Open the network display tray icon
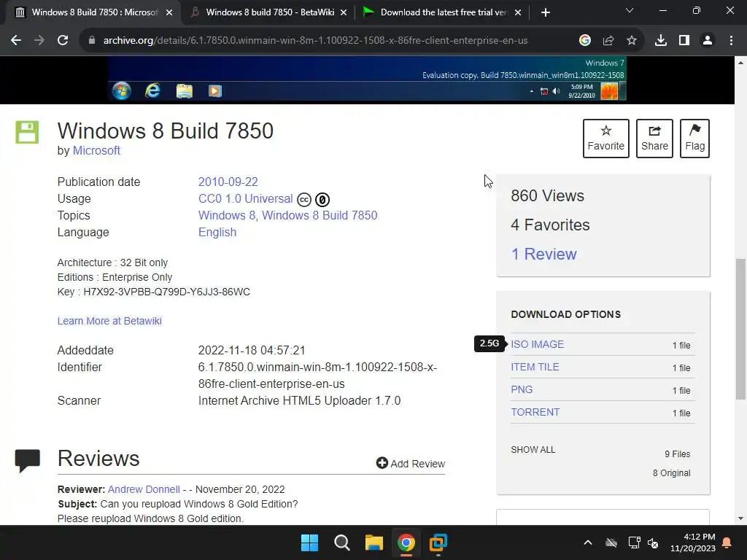This screenshot has width=747, height=560. click(x=634, y=542)
